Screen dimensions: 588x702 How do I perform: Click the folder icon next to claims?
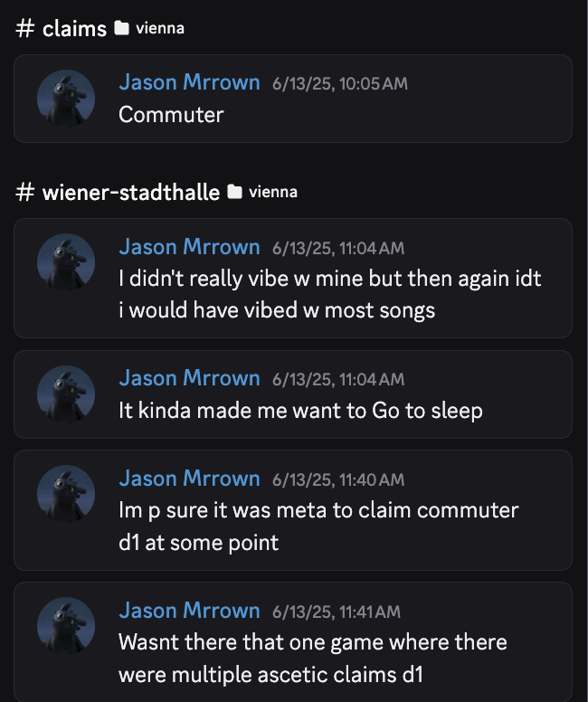(122, 29)
